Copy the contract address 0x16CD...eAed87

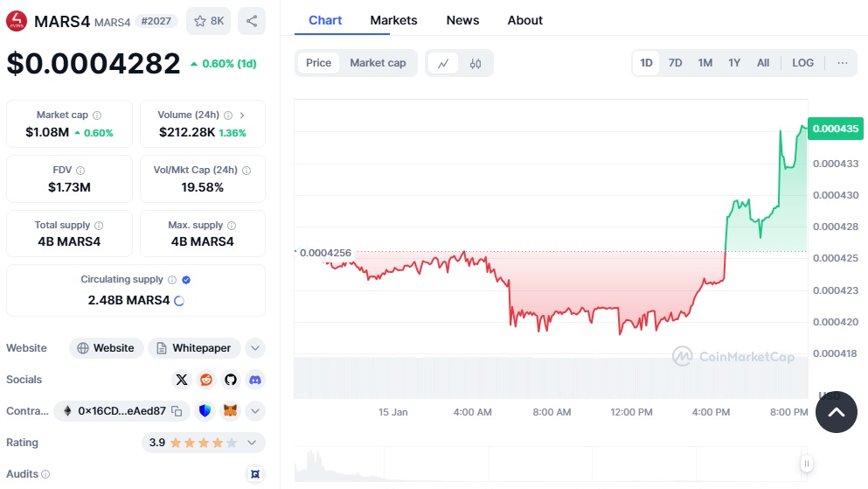click(177, 411)
